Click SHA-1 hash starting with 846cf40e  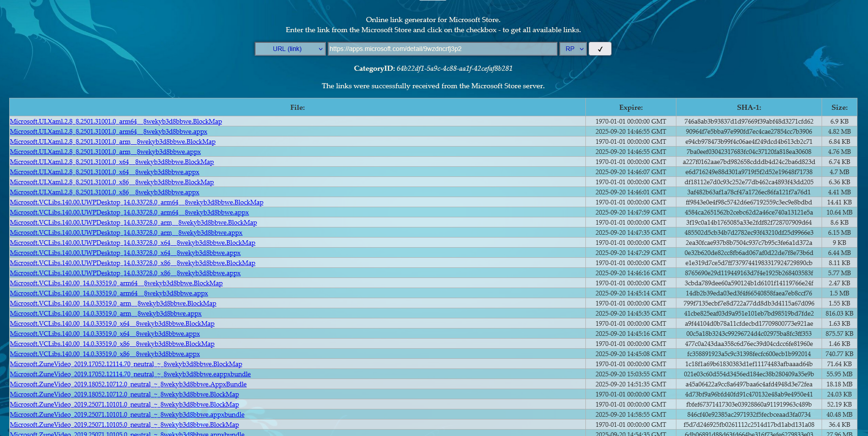pyautogui.click(x=749, y=414)
